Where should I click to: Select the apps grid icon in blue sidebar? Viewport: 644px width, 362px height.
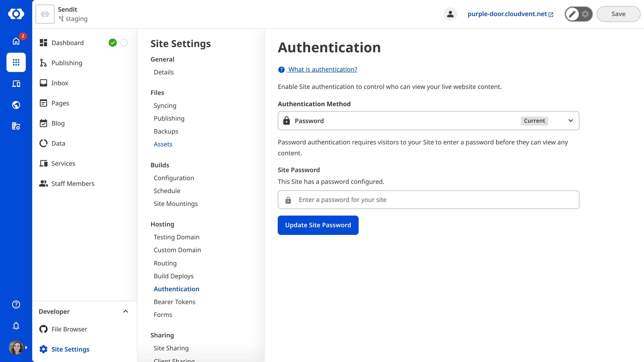(x=16, y=62)
